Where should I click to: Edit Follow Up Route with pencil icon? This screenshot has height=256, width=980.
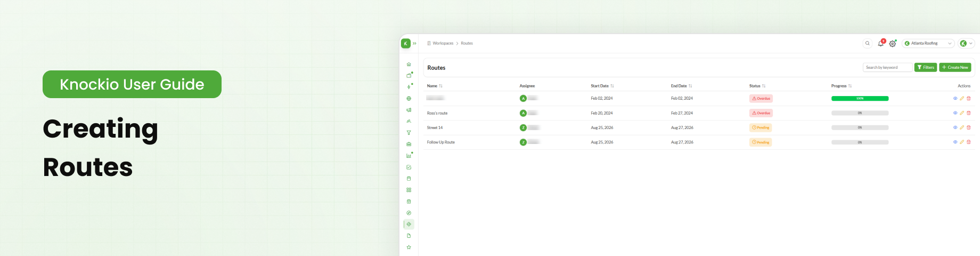point(962,142)
